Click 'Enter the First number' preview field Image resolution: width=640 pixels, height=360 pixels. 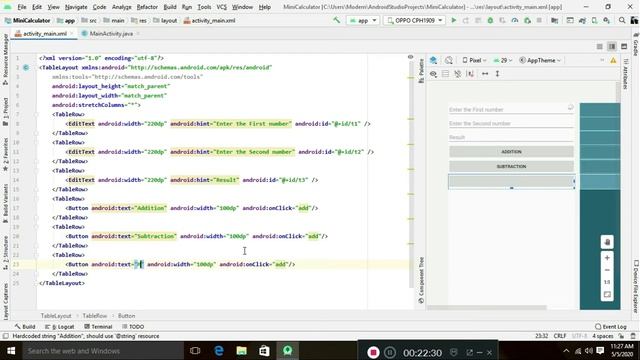point(511,109)
